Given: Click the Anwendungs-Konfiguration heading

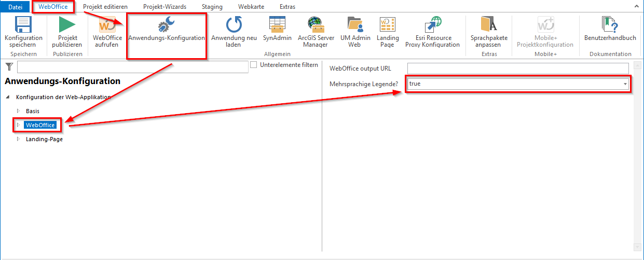Looking at the screenshot, I should [x=62, y=81].
